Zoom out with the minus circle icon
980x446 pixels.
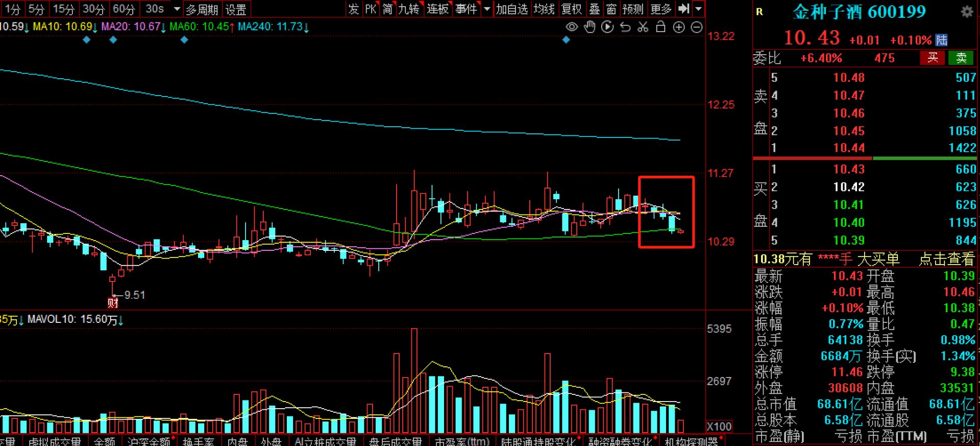(x=697, y=28)
